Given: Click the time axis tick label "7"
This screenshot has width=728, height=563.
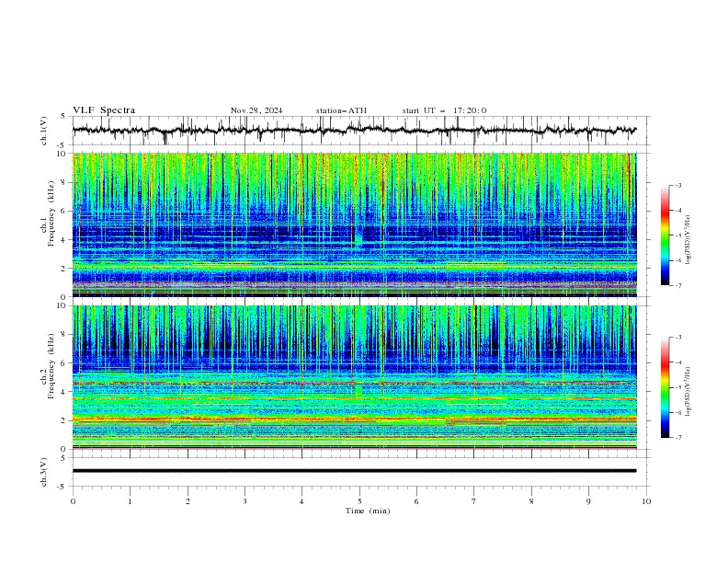Looking at the screenshot, I should coord(474,501).
